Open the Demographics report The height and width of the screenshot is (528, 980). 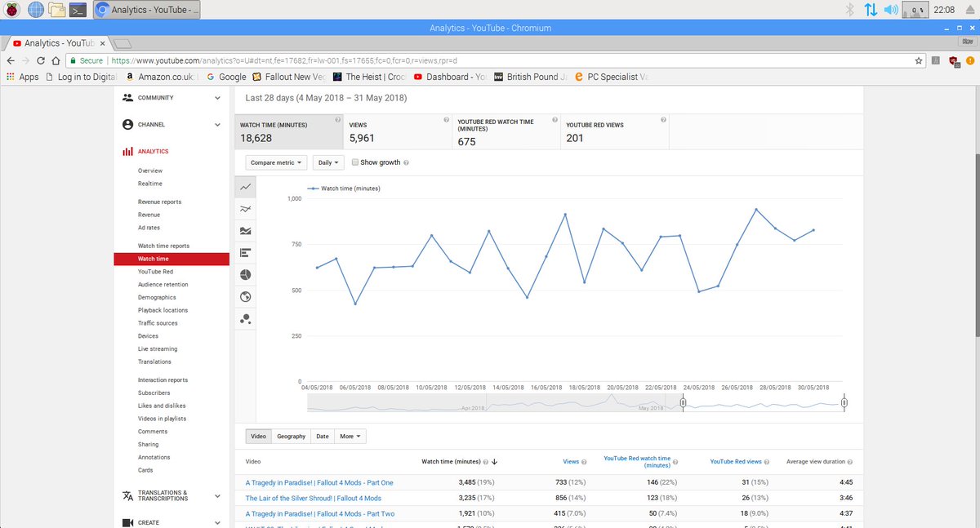click(157, 297)
